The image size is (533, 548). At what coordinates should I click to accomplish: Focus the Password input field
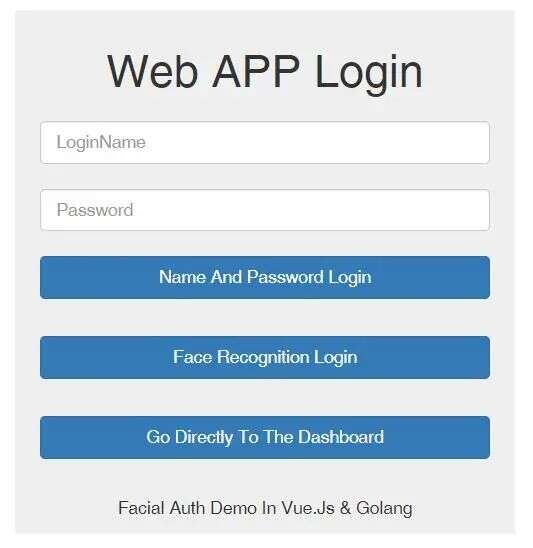point(265,210)
